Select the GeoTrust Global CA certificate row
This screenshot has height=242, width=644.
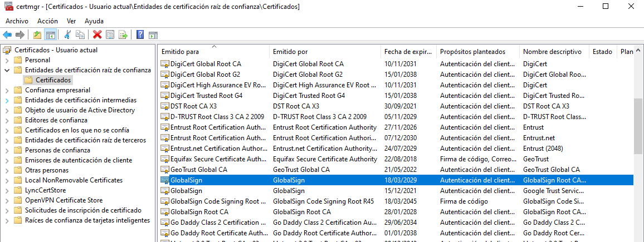198,170
